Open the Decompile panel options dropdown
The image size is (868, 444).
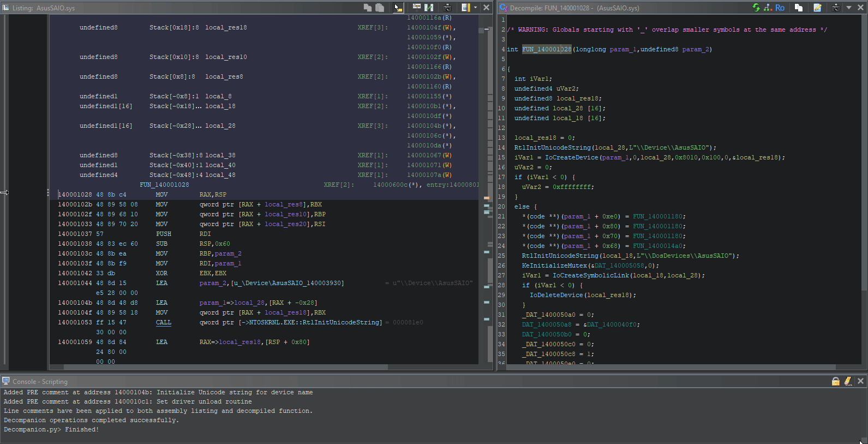pos(849,8)
